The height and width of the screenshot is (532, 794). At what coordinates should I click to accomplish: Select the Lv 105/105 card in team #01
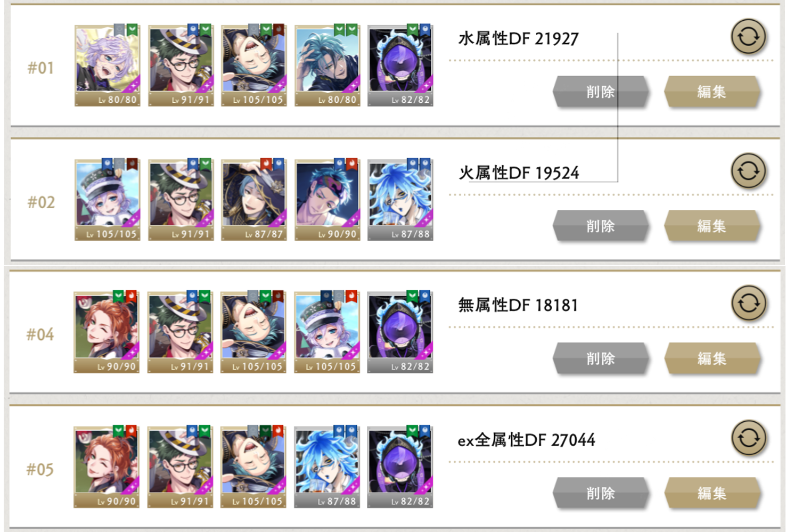click(x=254, y=66)
